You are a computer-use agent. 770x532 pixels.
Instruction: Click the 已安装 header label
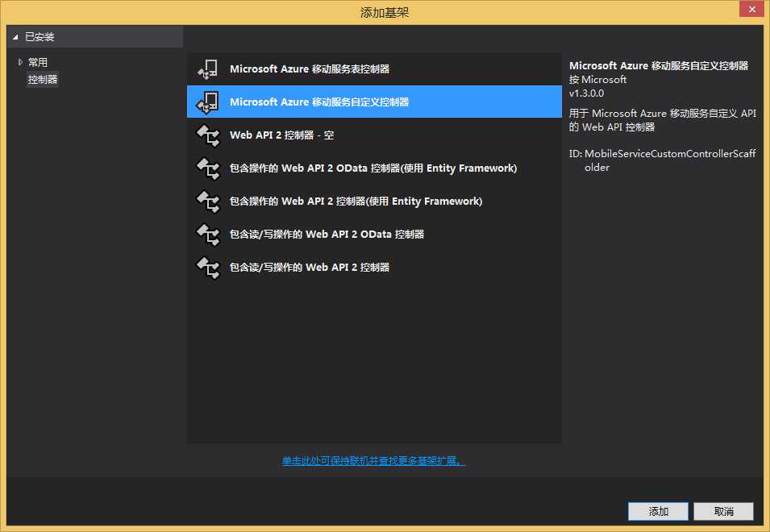point(40,37)
